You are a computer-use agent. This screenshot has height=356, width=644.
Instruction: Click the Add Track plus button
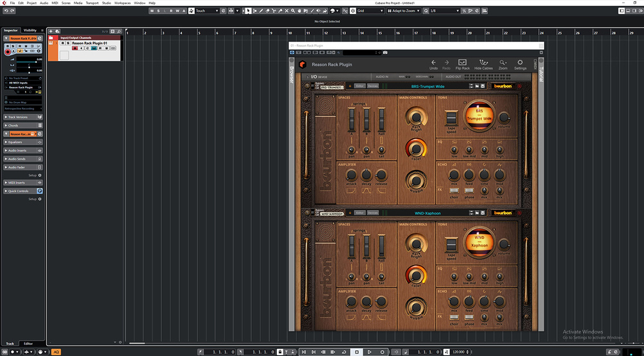[x=51, y=31]
